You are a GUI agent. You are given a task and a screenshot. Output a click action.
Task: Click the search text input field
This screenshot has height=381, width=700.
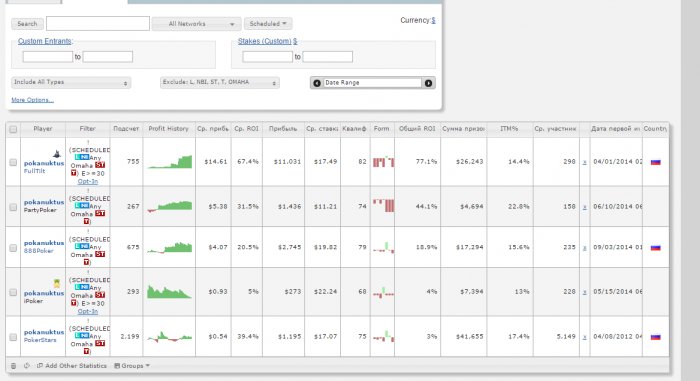coord(98,24)
